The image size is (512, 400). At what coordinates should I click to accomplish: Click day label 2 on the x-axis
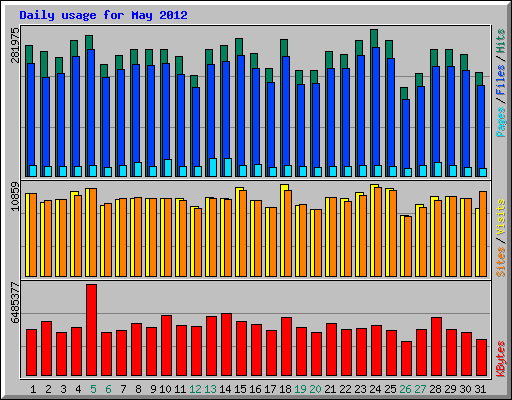click(48, 389)
